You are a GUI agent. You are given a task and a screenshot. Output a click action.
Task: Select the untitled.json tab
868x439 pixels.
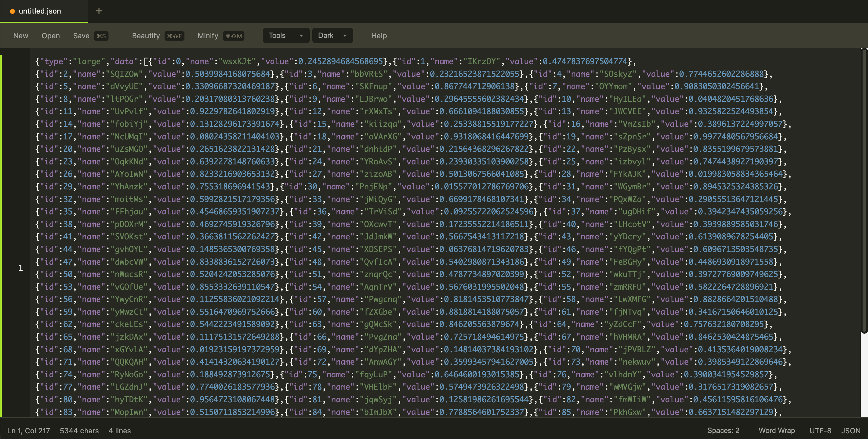click(x=40, y=11)
